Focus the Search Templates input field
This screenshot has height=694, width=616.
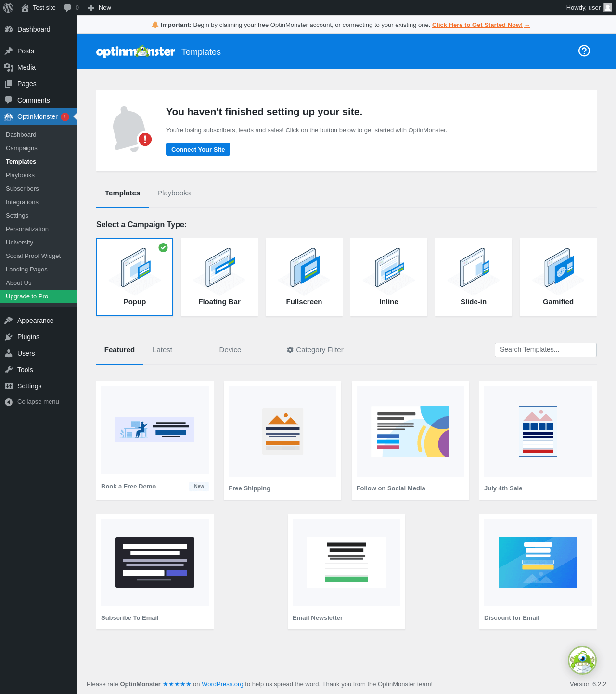(546, 350)
